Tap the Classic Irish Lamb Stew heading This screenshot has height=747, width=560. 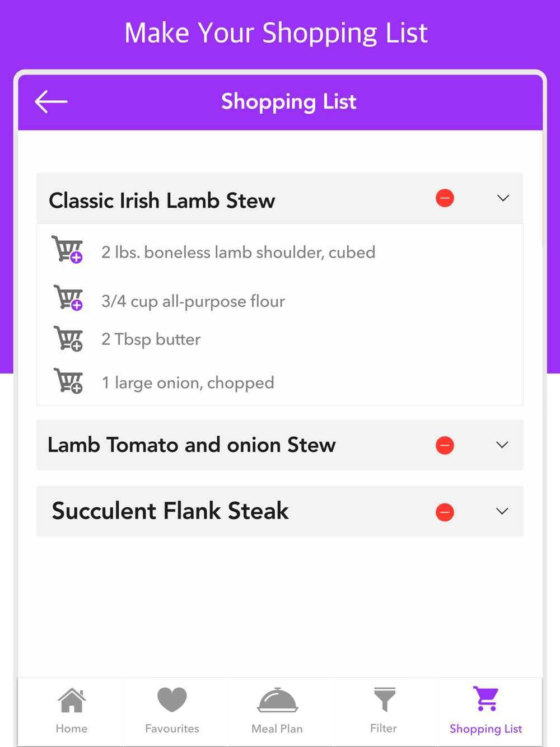coord(162,200)
